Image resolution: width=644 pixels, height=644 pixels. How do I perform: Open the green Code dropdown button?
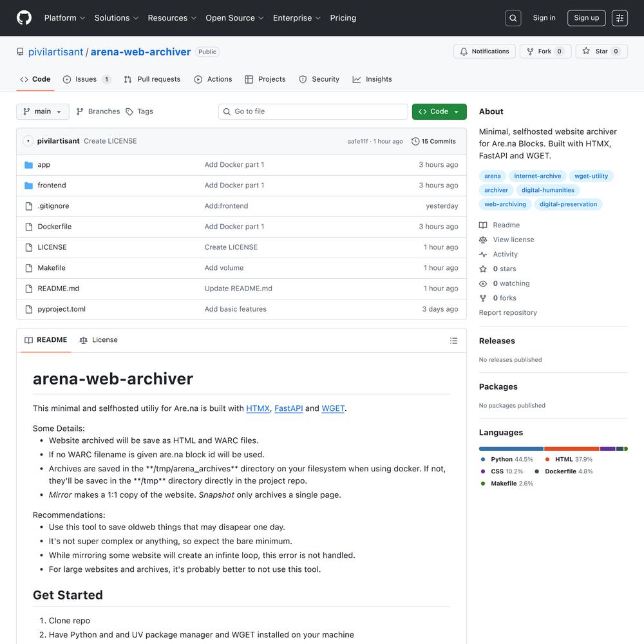pos(439,111)
